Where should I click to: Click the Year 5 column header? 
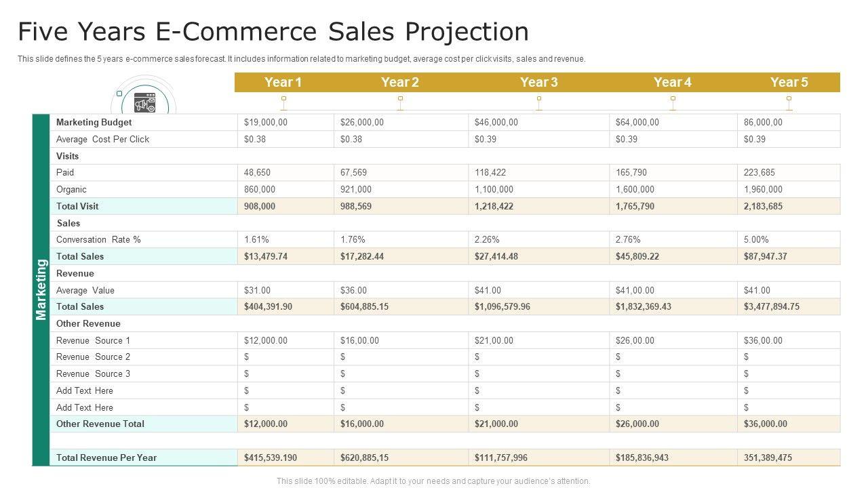coord(789,83)
